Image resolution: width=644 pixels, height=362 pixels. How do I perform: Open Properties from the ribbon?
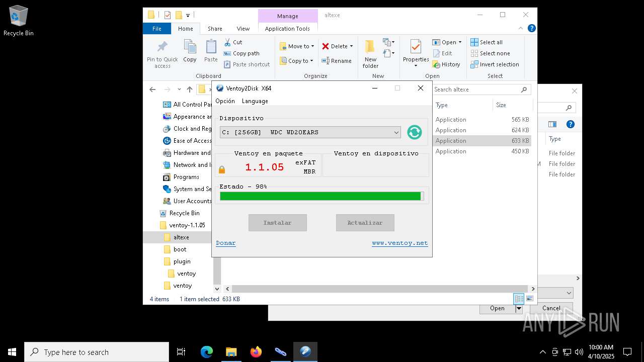pyautogui.click(x=416, y=53)
